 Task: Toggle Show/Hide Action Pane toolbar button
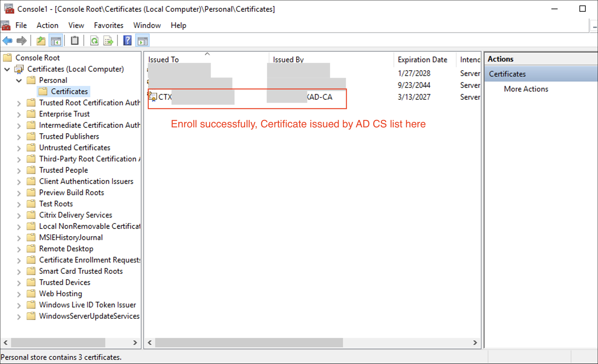(x=143, y=41)
